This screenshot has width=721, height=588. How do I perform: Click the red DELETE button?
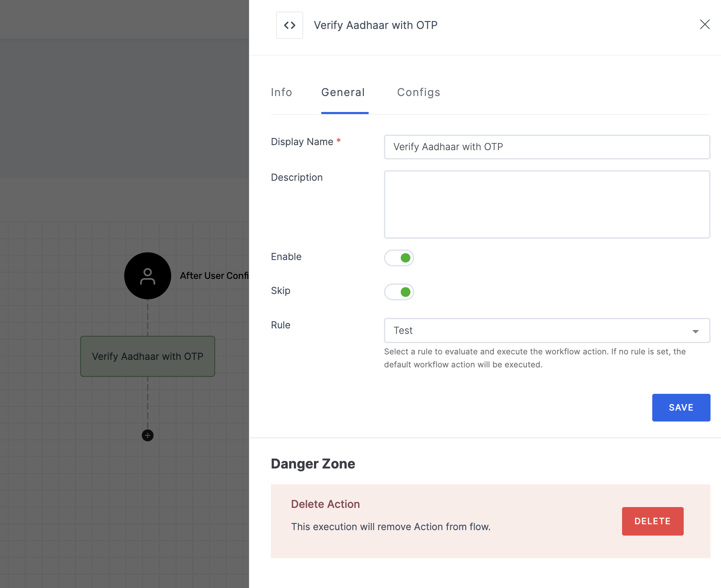tap(653, 521)
